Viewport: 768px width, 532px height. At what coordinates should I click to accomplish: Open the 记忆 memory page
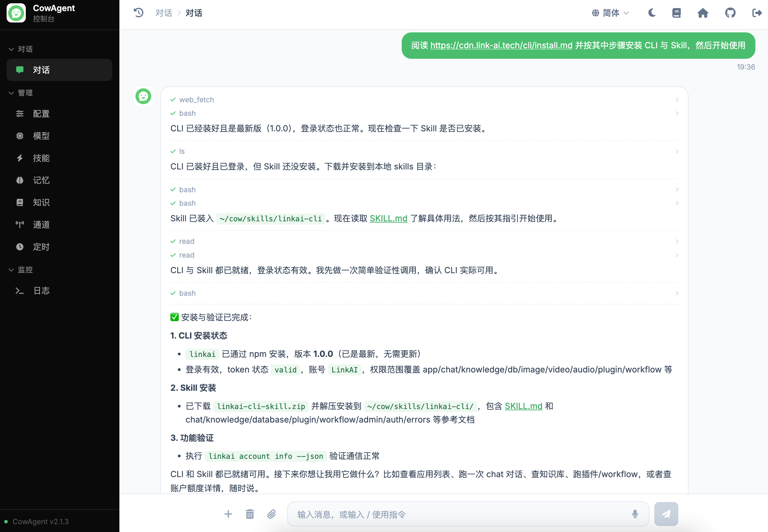[59, 180]
